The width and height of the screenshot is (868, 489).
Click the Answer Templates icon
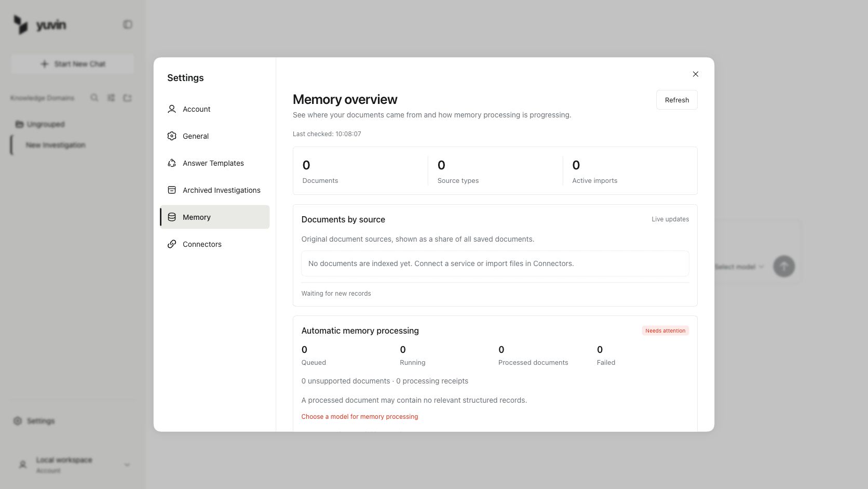[172, 163]
